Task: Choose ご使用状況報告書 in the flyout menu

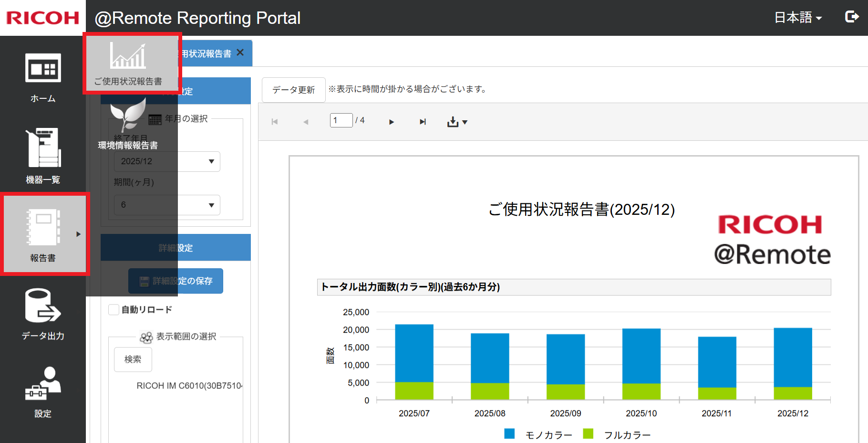Action: 132,63
